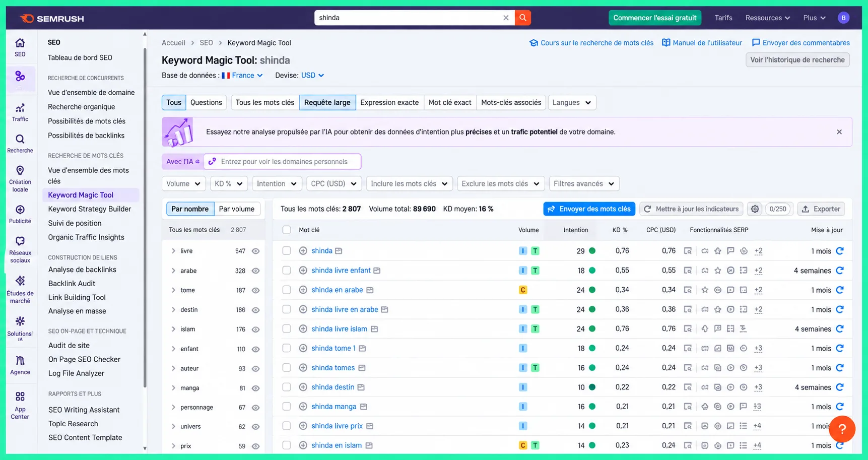
Task: Open table settings gear icon
Action: pos(755,209)
